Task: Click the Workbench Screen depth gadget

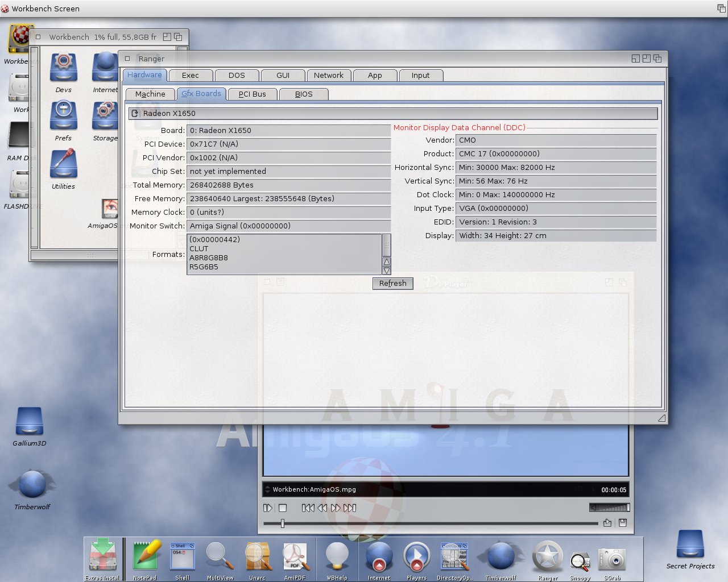Action: click(x=721, y=8)
